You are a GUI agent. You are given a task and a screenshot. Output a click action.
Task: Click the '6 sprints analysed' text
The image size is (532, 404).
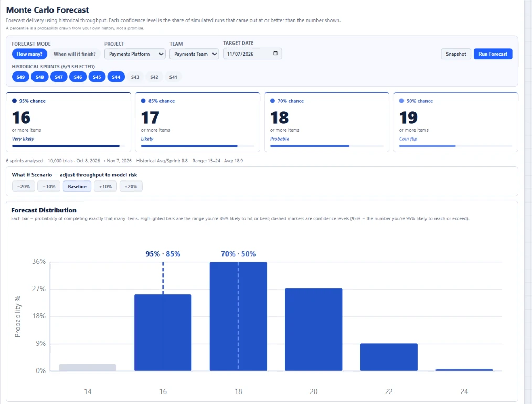(x=25, y=161)
